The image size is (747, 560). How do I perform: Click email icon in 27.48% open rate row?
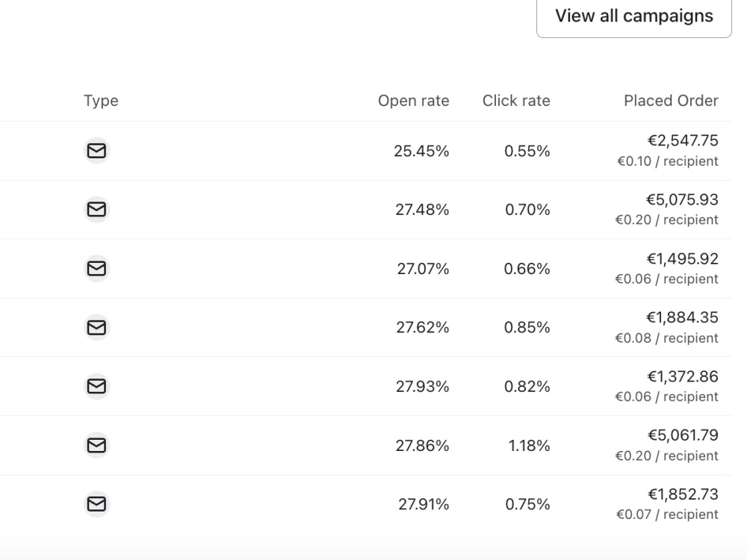[96, 210]
